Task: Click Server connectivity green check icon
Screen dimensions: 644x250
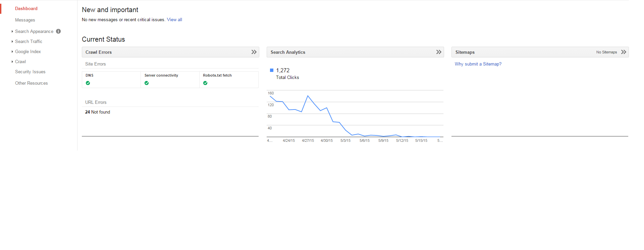Action: click(x=147, y=83)
